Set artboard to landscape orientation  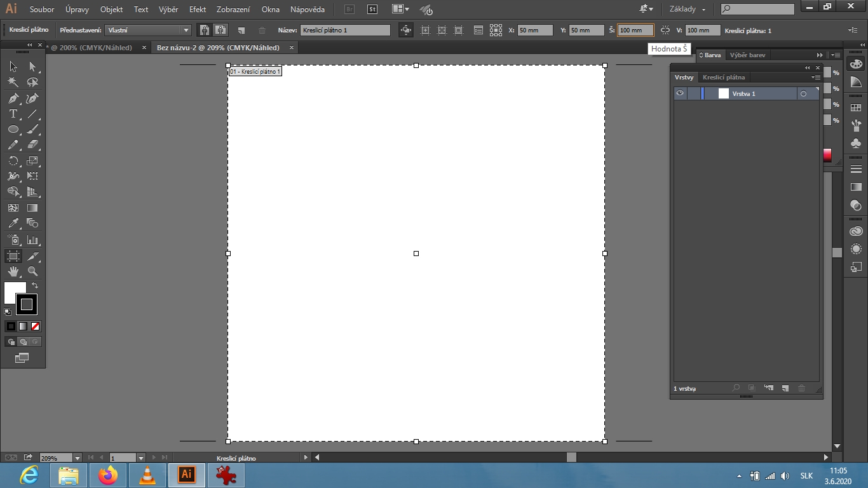[x=220, y=30]
